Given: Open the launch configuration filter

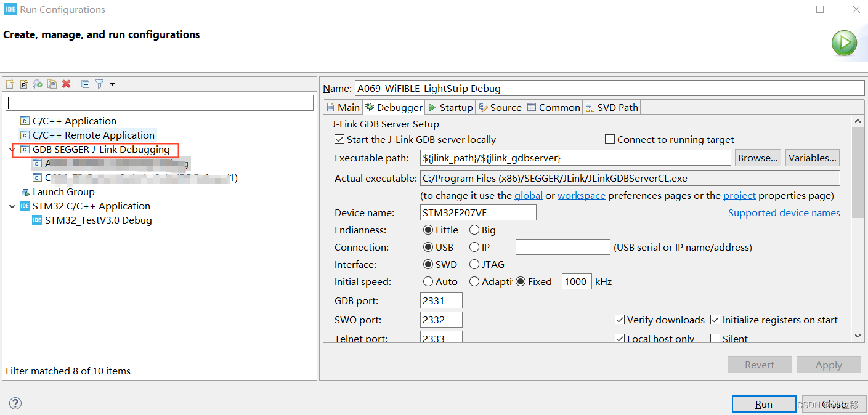Looking at the screenshot, I should (99, 84).
